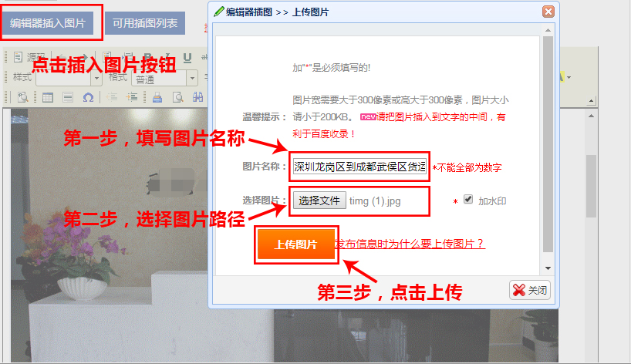This screenshot has width=631, height=364.
Task: Expand the 格式 format dropdown
Action: (x=192, y=78)
